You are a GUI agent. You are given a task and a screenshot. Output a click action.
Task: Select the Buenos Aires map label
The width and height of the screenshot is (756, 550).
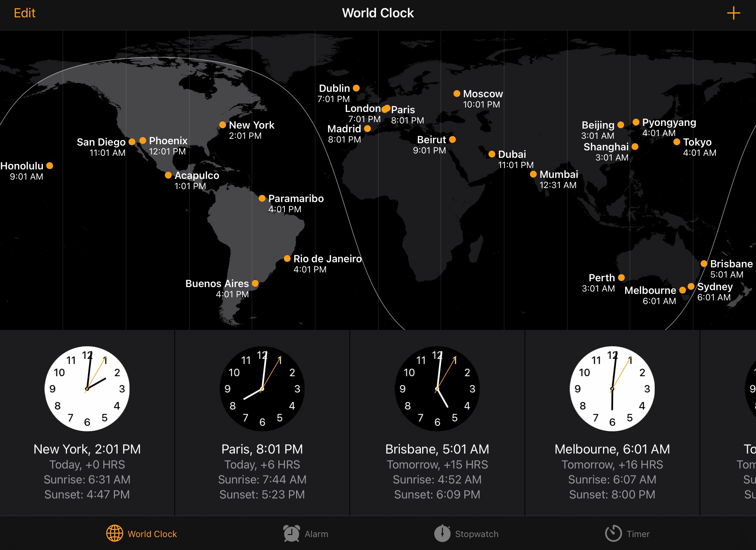click(x=217, y=283)
